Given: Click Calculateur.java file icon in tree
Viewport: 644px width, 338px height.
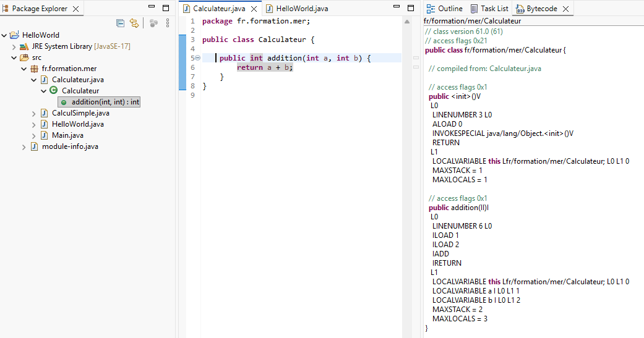Looking at the screenshot, I should tap(45, 80).
